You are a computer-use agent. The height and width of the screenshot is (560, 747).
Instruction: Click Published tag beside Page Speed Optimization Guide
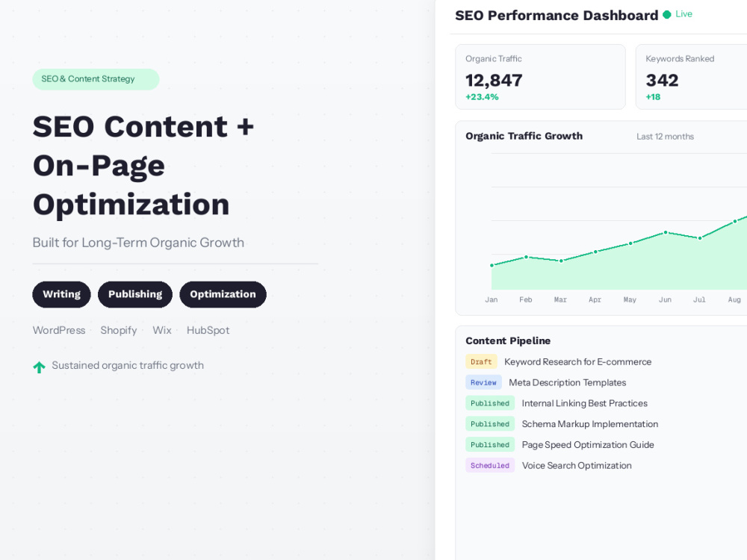coord(490,445)
